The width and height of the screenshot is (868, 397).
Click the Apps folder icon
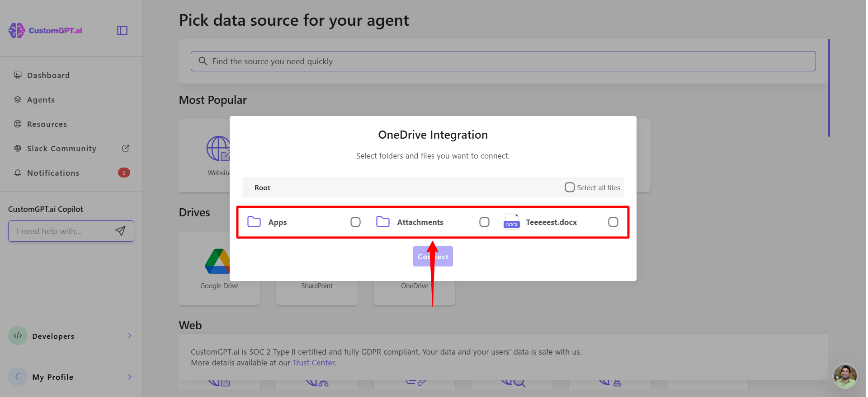254,222
